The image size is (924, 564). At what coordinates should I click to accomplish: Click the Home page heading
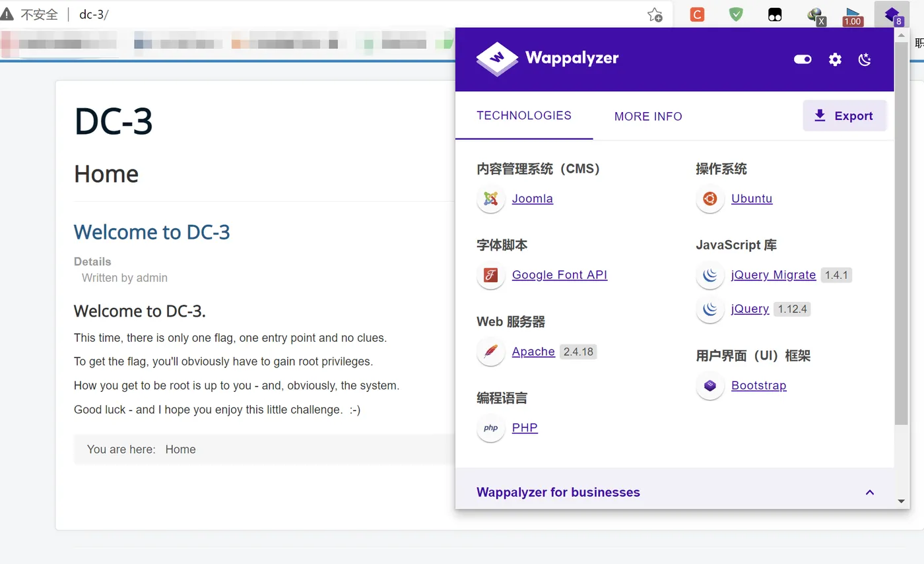(106, 174)
